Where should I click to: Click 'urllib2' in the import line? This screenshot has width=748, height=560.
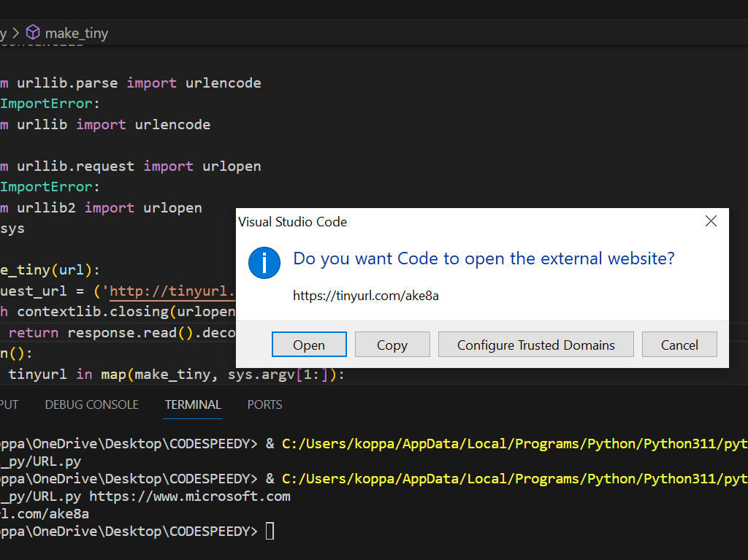click(x=46, y=208)
